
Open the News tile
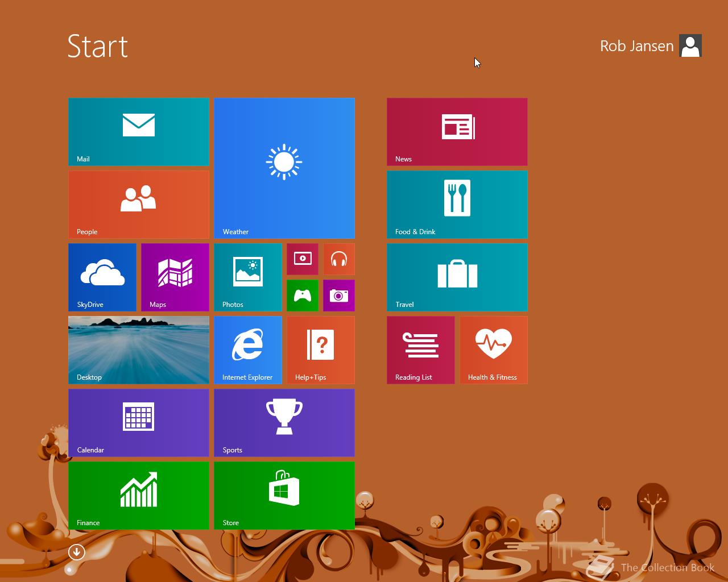pyautogui.click(x=457, y=132)
